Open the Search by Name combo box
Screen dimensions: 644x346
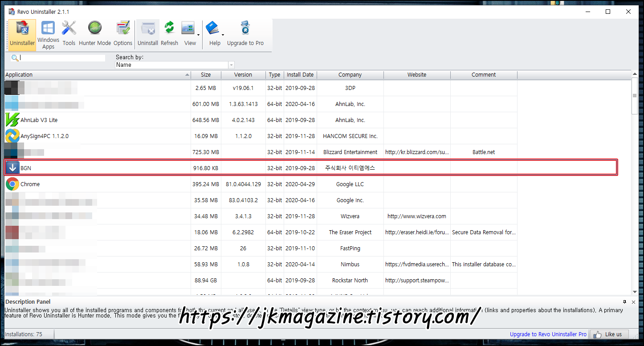[175, 65]
